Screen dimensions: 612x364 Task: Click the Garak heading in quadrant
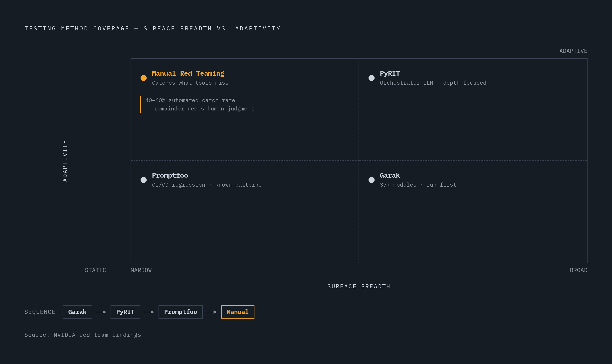click(x=390, y=175)
